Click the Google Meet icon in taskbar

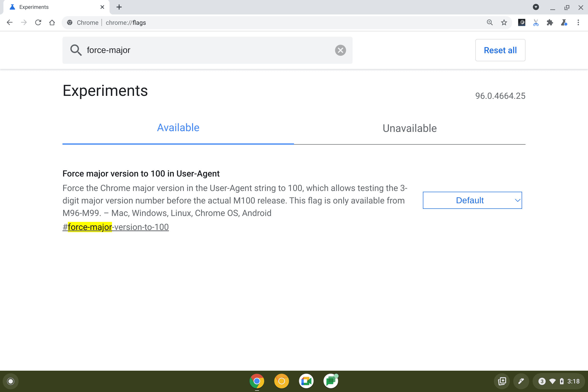point(306,381)
